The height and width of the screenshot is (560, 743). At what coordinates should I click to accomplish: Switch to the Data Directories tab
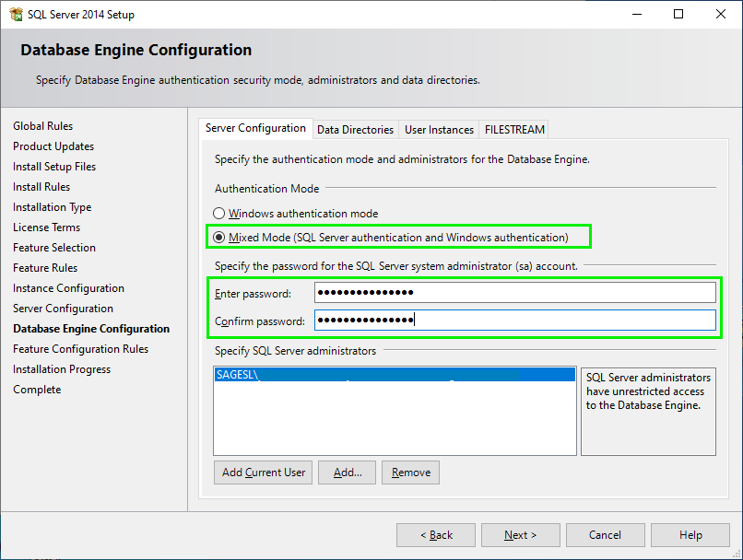(355, 129)
